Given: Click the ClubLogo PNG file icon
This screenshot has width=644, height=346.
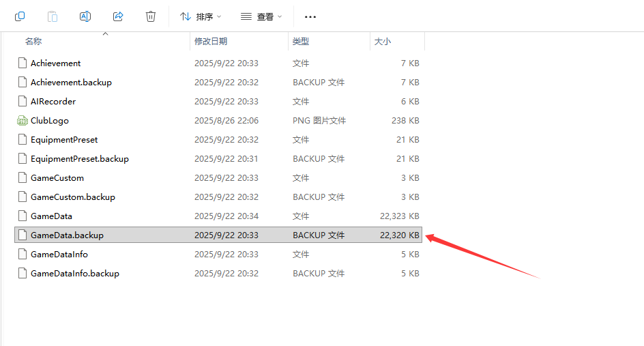Looking at the screenshot, I should (x=23, y=121).
